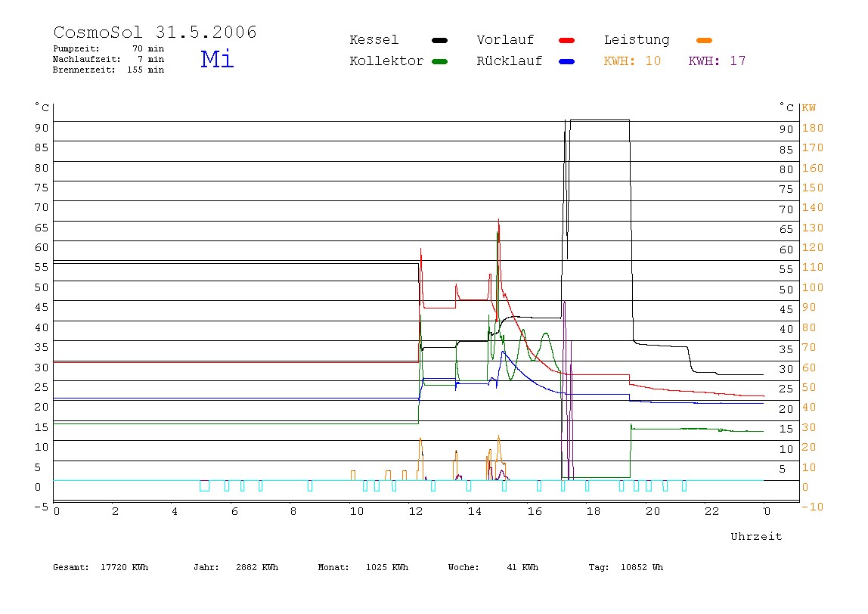Click the 'Kessel' legend label
The height and width of the screenshot is (614, 868).
(374, 40)
